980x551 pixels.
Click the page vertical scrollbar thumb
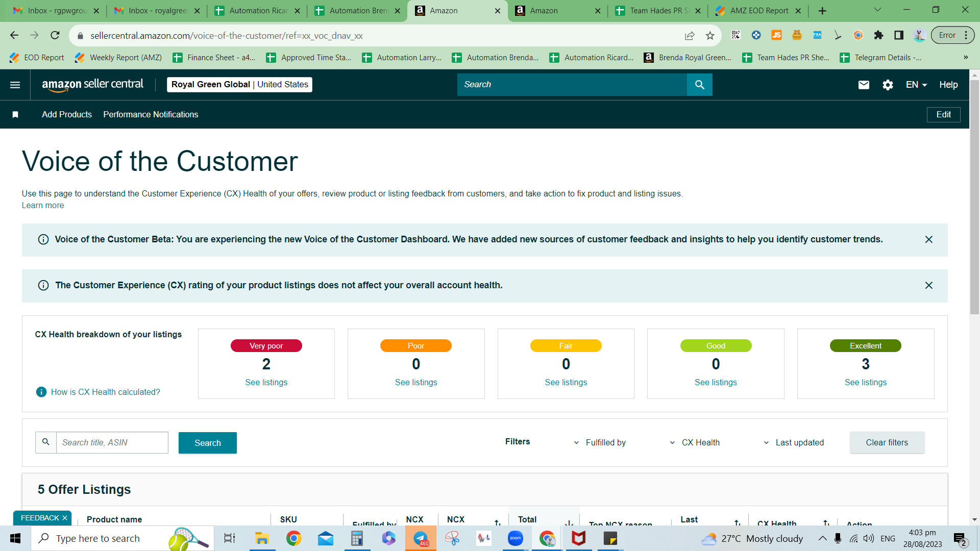(x=974, y=196)
